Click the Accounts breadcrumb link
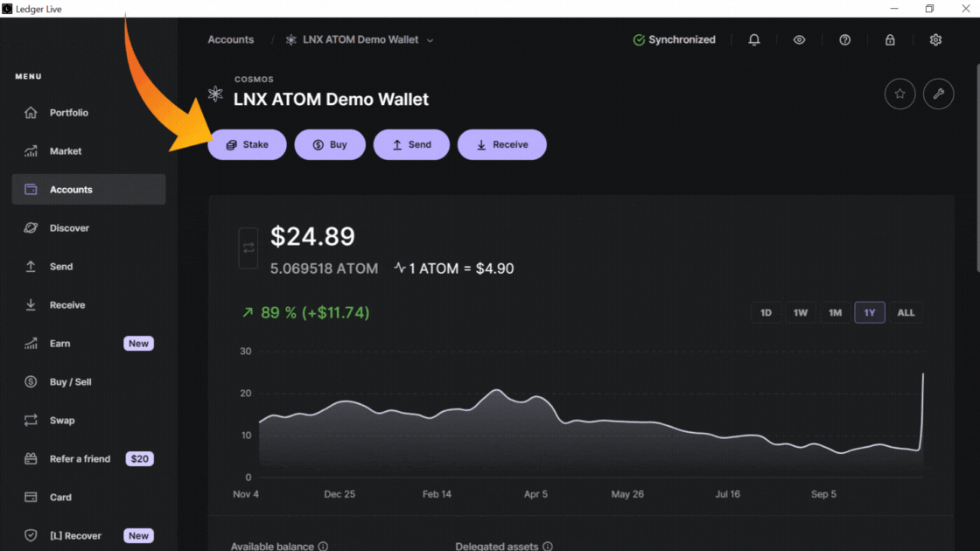Viewport: 980px width, 551px height. coord(231,40)
